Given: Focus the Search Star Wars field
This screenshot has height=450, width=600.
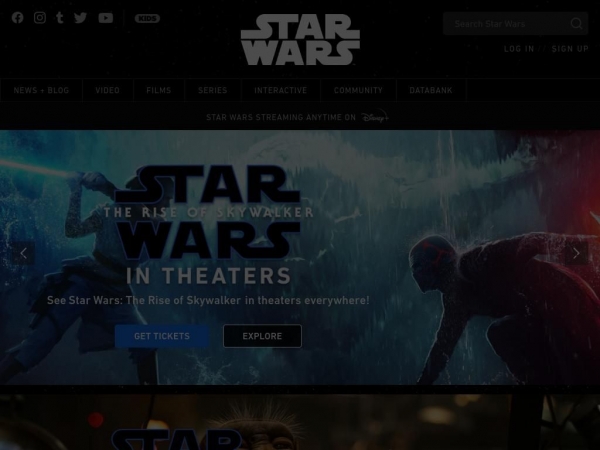Looking at the screenshot, I should 515,24.
